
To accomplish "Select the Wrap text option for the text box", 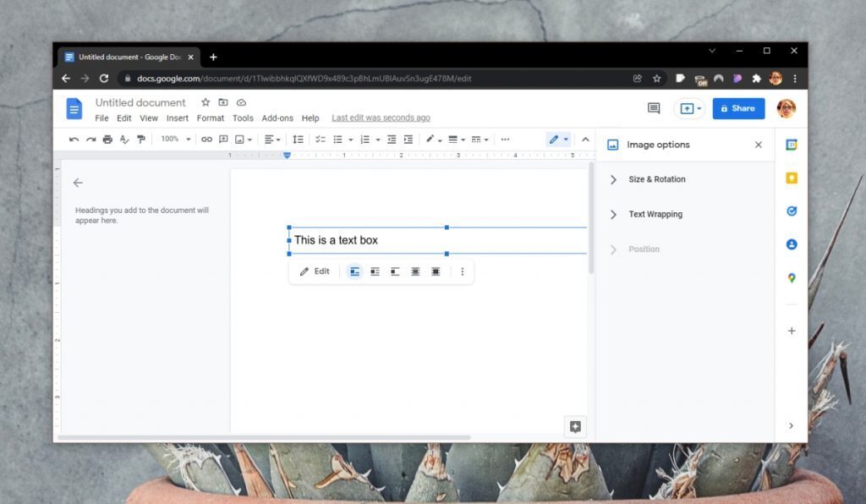I will point(375,271).
